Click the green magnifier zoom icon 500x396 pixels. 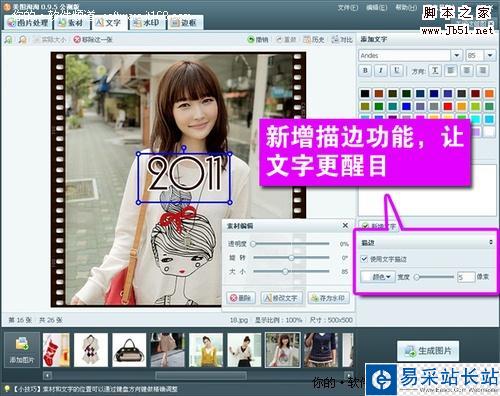click(9, 40)
